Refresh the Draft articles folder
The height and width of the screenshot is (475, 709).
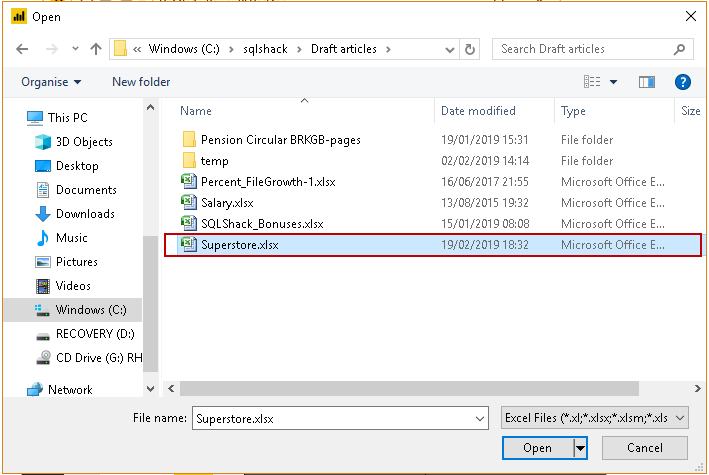tap(471, 49)
